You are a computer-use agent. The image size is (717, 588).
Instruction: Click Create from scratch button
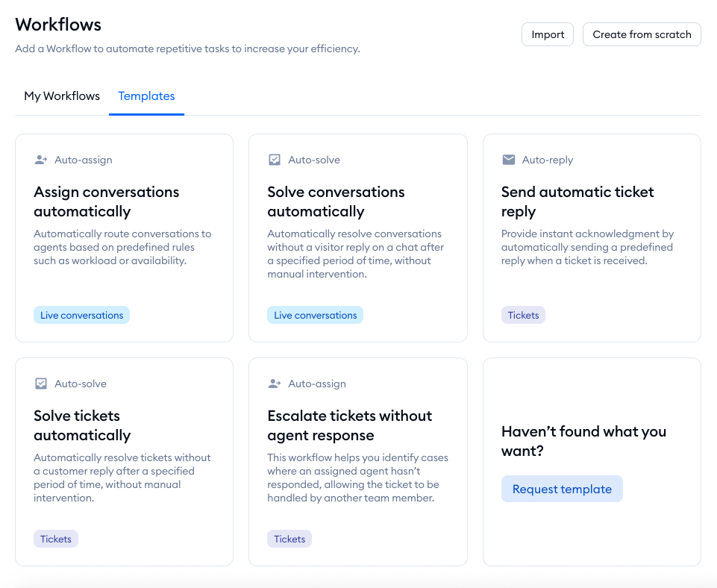[642, 35]
